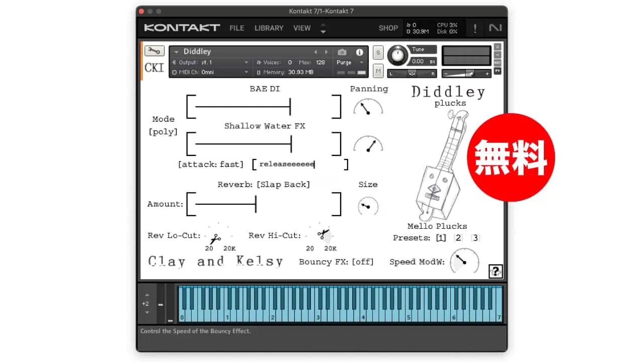Select preset 3
644x362 pixels.
pos(475,238)
